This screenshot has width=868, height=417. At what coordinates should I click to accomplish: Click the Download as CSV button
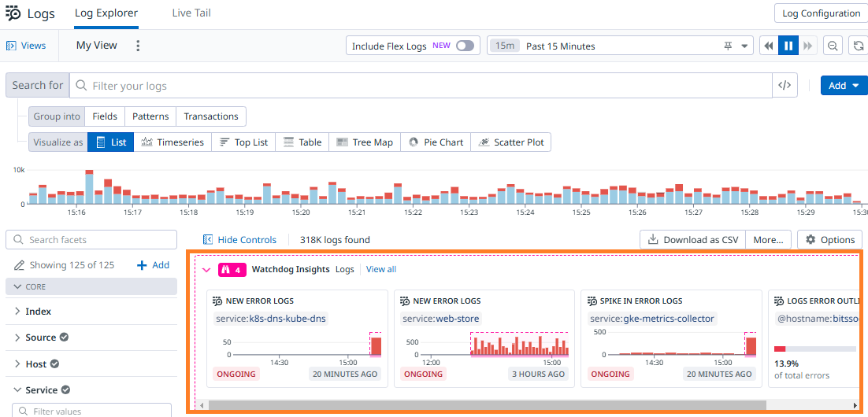pos(692,240)
